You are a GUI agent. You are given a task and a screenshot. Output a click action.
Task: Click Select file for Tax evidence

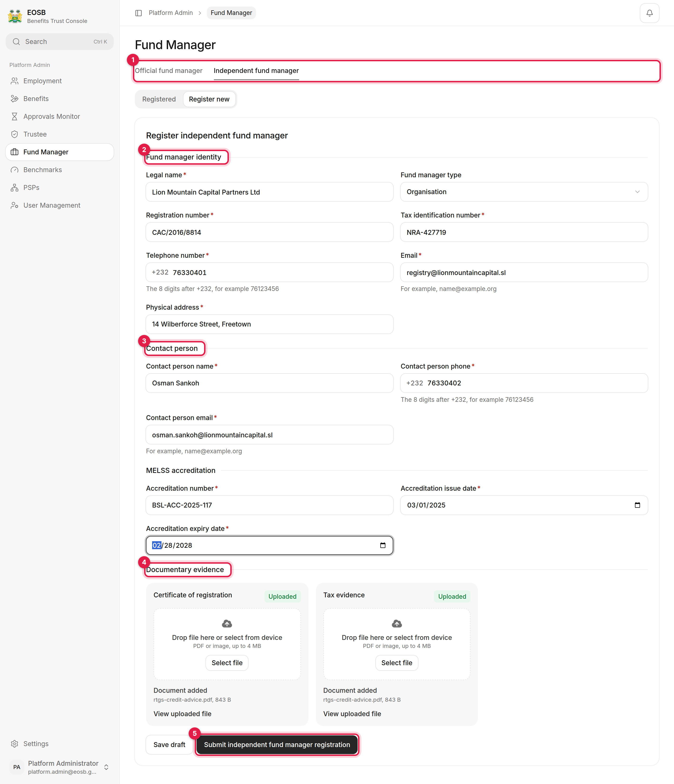click(396, 663)
